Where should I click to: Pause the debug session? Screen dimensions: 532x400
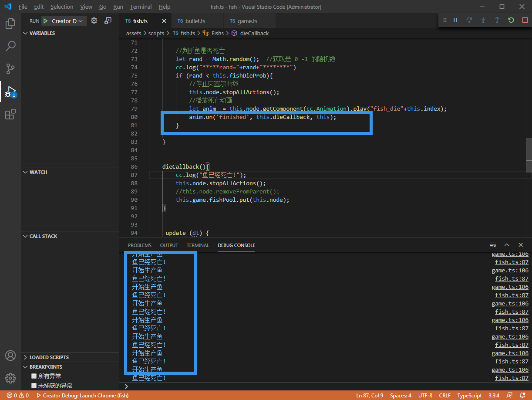455,20
